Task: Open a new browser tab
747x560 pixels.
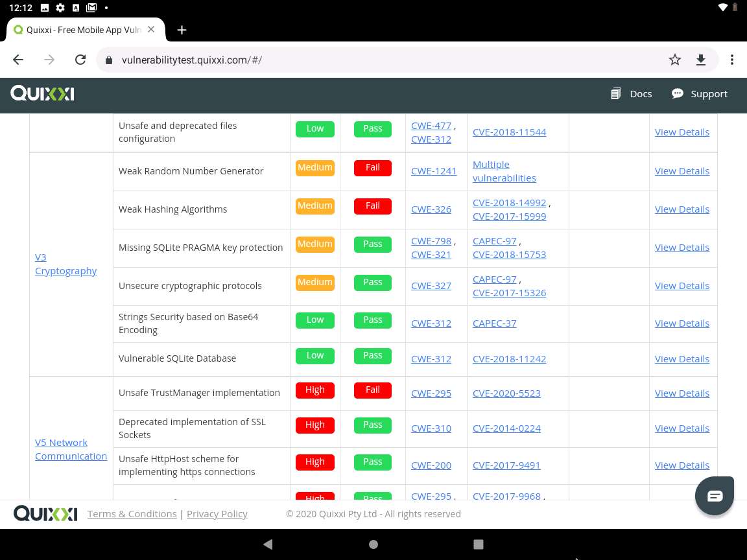Action: tap(182, 30)
